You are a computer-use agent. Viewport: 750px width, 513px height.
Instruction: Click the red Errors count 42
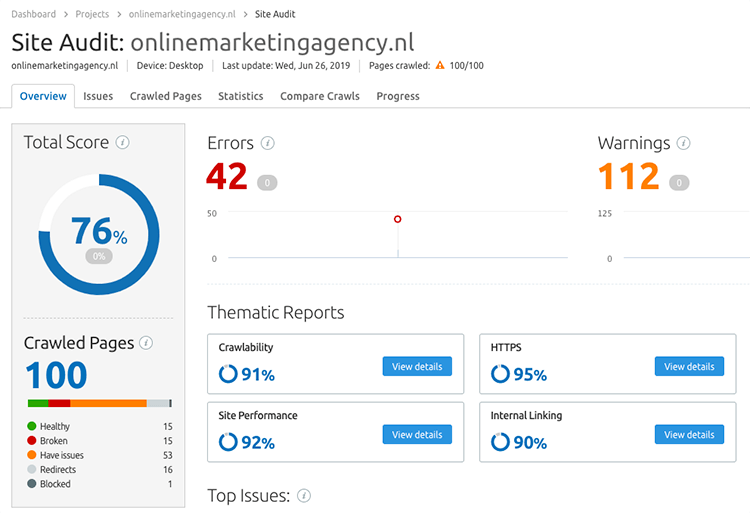[227, 176]
